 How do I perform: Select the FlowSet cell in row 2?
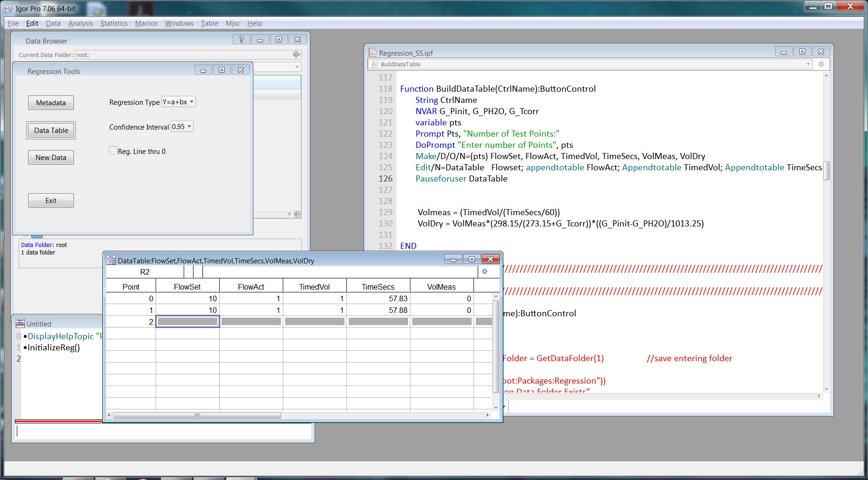pos(187,321)
